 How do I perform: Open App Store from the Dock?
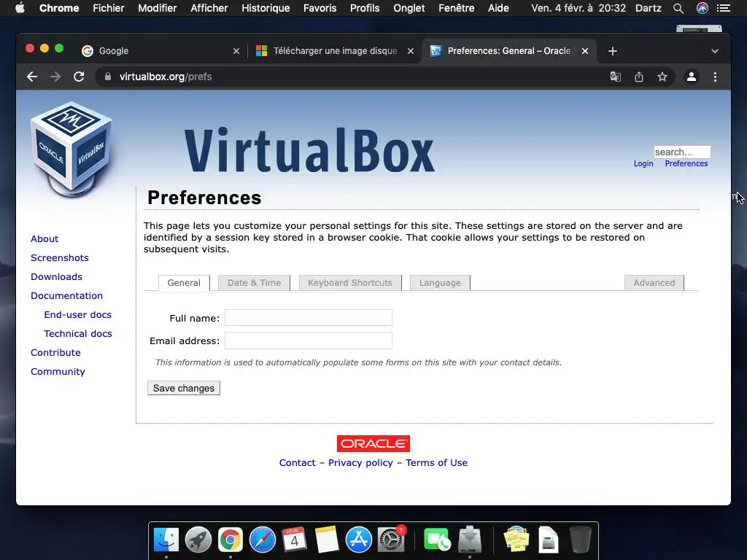click(359, 540)
